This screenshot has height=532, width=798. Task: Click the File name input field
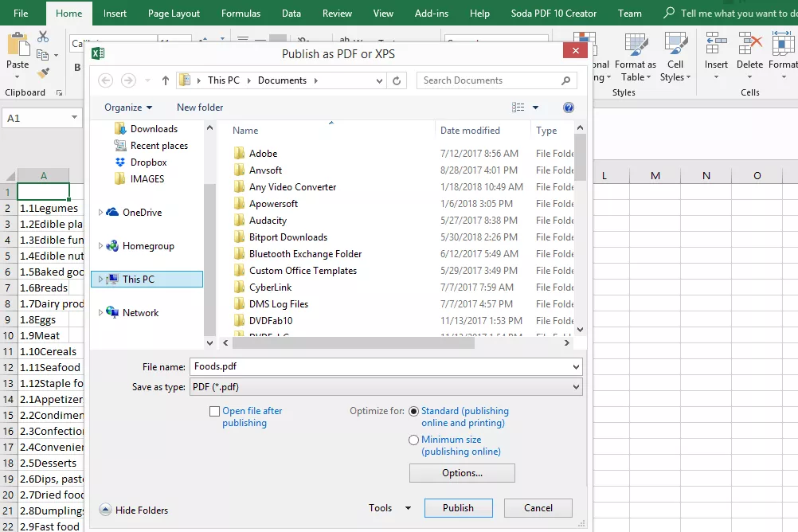(381, 366)
